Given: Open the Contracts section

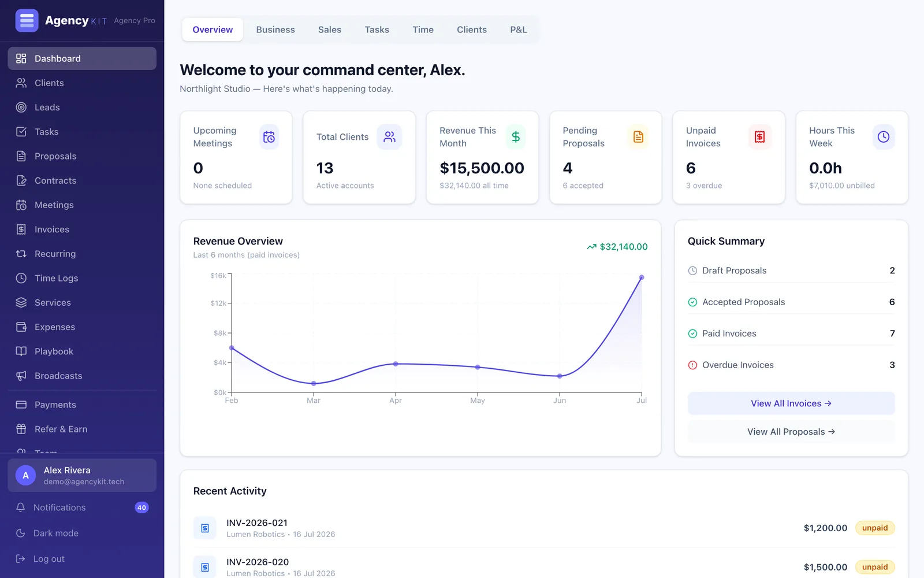Looking at the screenshot, I should 82,180.
